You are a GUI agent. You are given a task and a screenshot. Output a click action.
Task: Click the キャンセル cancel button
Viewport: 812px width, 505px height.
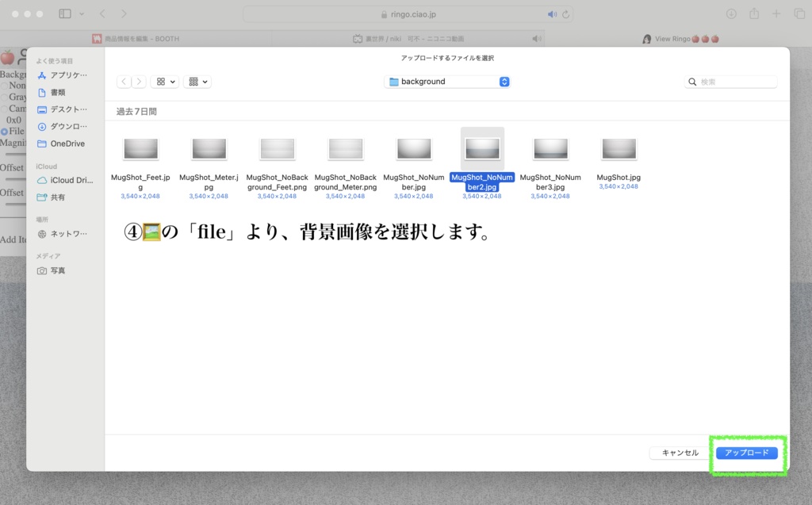click(680, 453)
